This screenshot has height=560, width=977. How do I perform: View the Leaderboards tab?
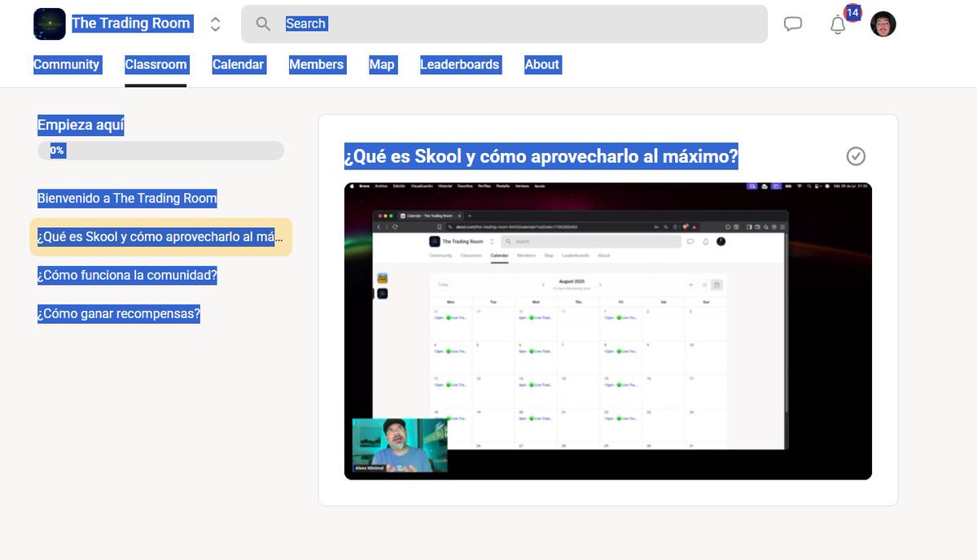459,64
